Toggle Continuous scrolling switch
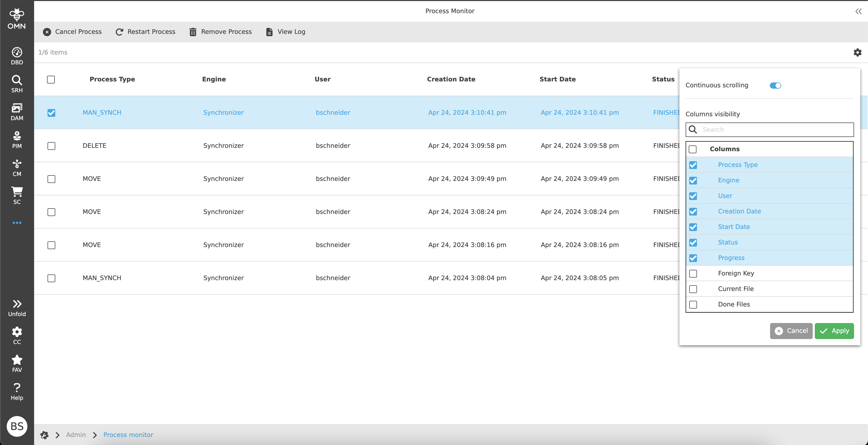The image size is (868, 445). click(x=775, y=85)
